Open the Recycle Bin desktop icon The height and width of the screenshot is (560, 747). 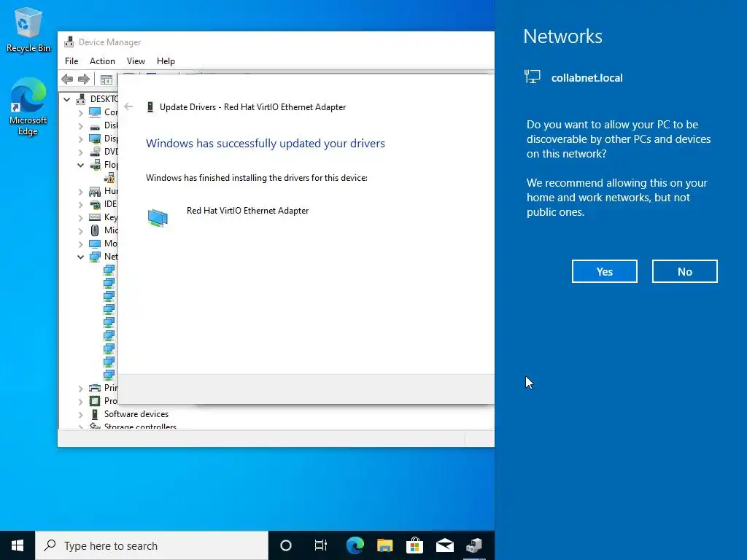[x=28, y=29]
